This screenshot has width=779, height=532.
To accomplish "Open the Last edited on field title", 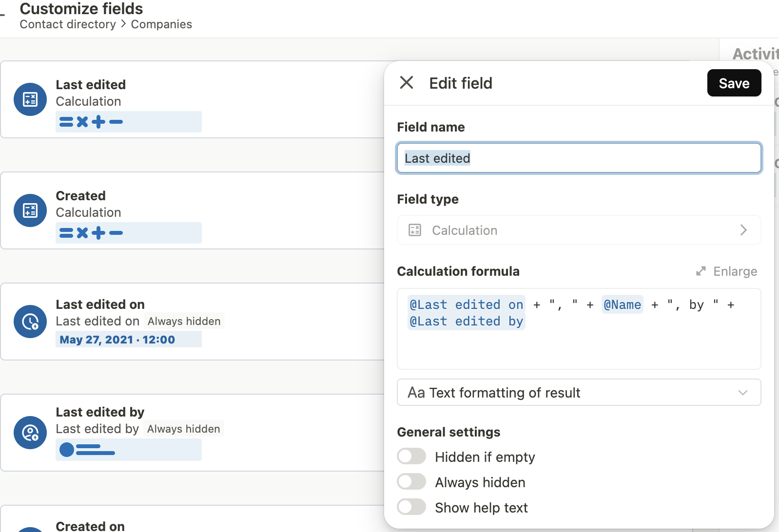I will click(100, 304).
